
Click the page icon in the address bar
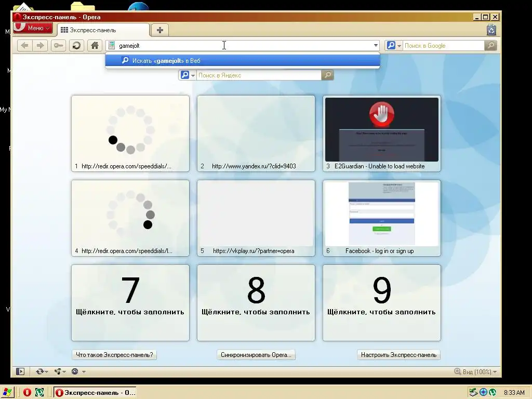tap(112, 46)
